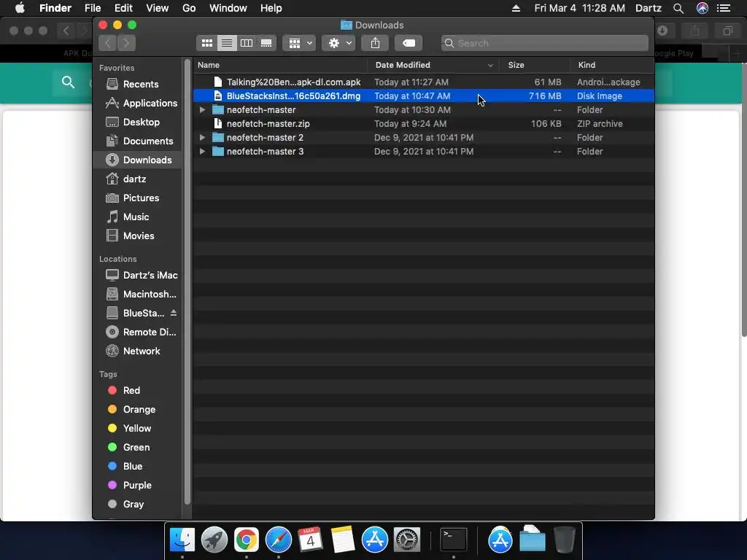Image resolution: width=747 pixels, height=560 pixels.
Task: Go forward with Finder forward arrow
Action: 127,43
